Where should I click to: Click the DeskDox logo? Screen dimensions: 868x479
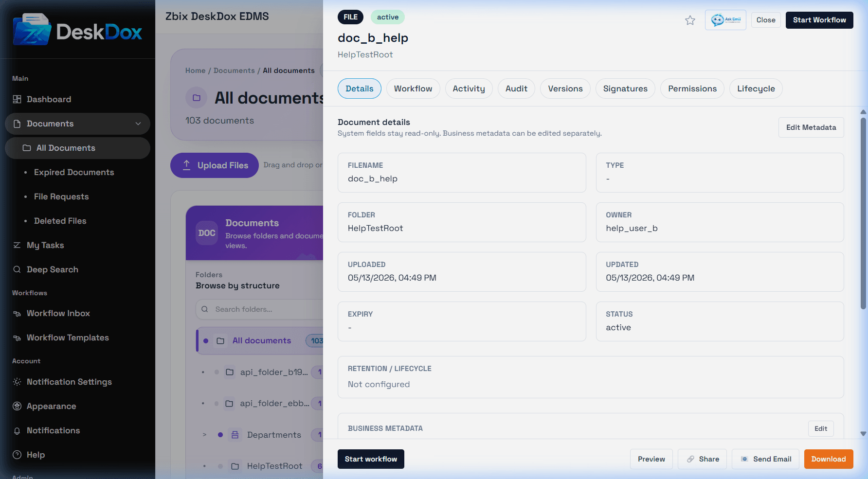[x=78, y=30]
